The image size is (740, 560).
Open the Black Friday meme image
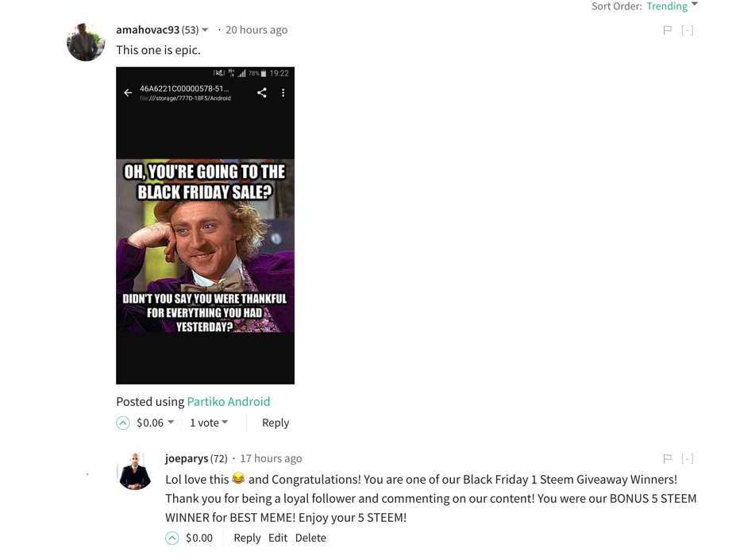coord(206,226)
